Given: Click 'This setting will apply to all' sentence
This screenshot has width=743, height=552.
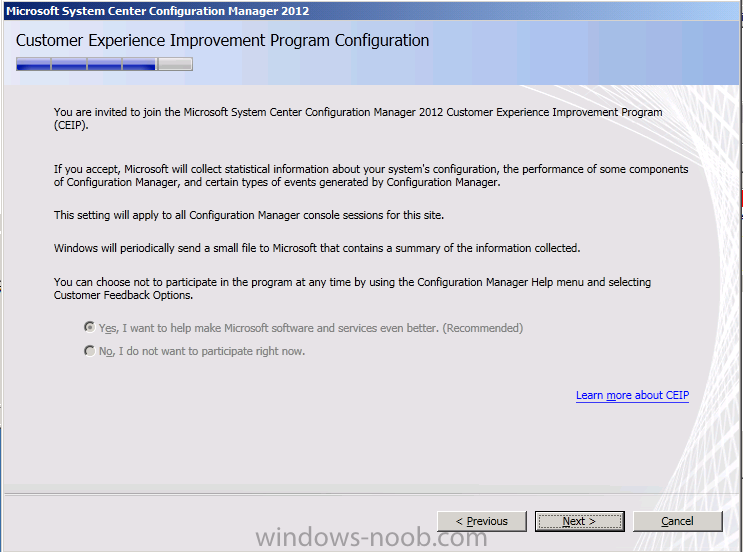Looking at the screenshot, I should click(249, 215).
